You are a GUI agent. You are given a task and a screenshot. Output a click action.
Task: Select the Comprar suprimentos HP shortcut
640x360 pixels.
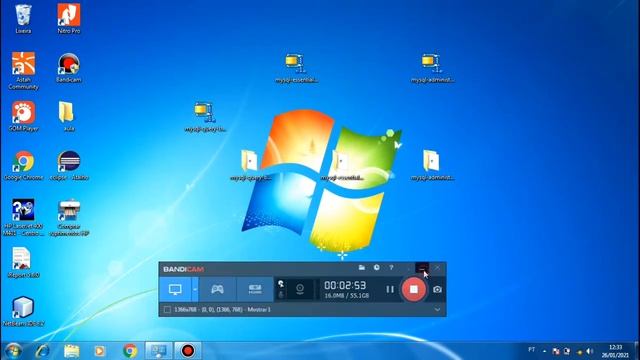(x=69, y=218)
